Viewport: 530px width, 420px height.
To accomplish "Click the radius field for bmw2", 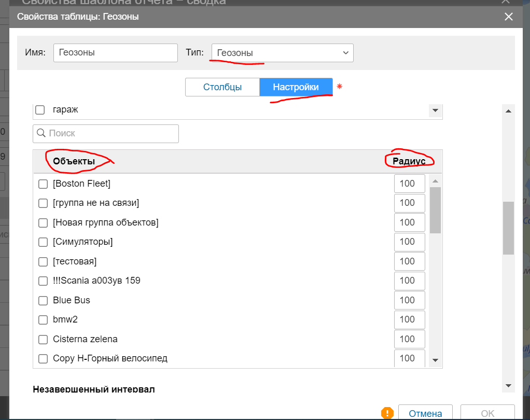I will tap(409, 319).
